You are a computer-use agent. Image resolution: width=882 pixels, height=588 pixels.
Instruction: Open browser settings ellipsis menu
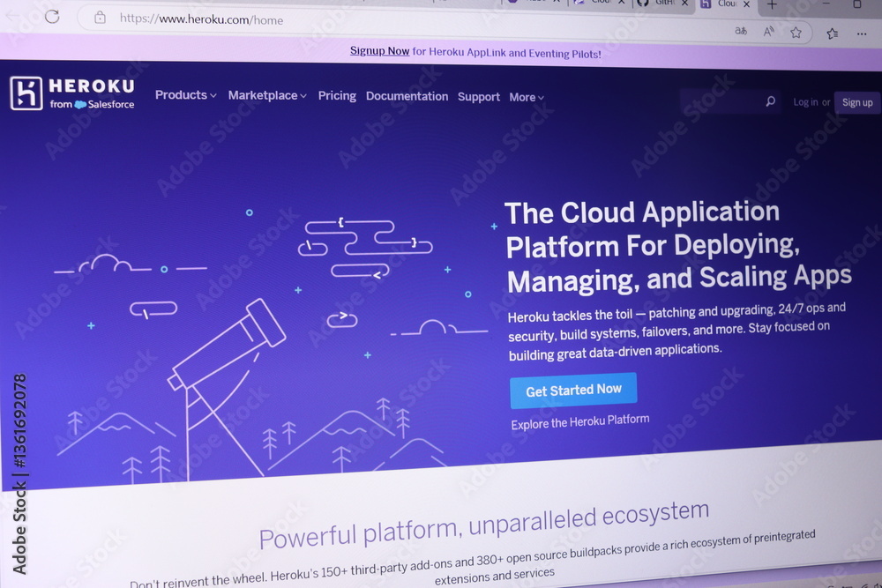[861, 34]
